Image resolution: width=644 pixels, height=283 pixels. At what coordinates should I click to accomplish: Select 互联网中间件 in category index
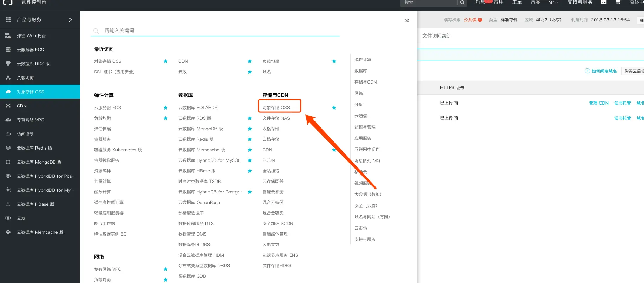click(367, 150)
